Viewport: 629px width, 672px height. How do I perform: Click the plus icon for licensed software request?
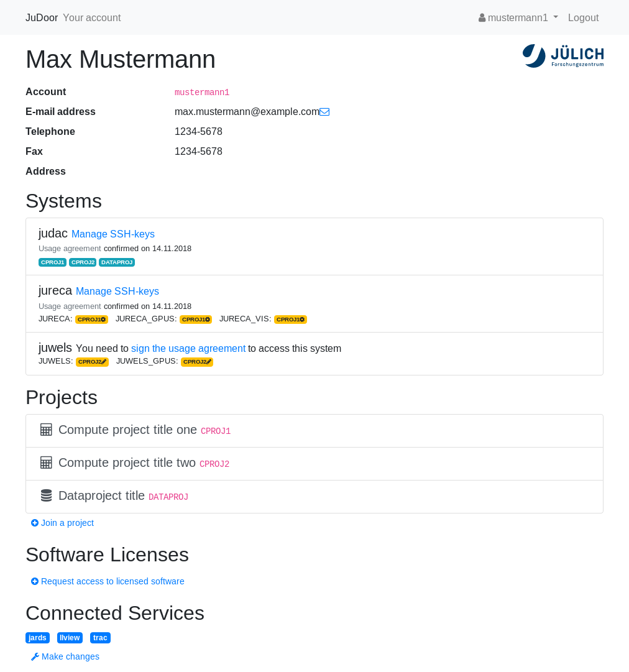tap(35, 581)
